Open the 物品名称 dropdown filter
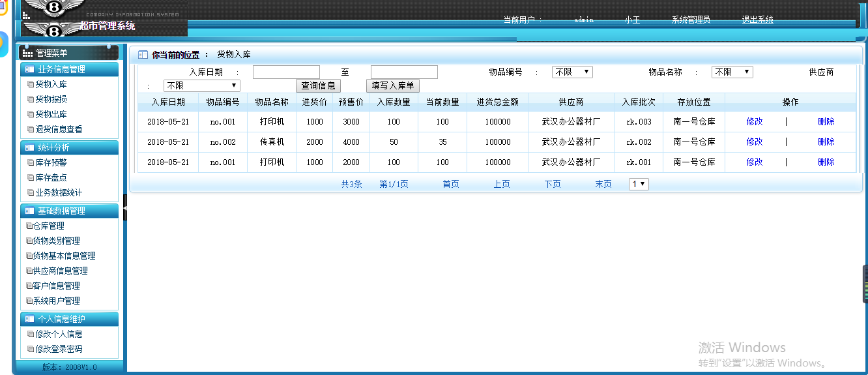Screen dimensions: 868x375 pyautogui.click(x=732, y=72)
